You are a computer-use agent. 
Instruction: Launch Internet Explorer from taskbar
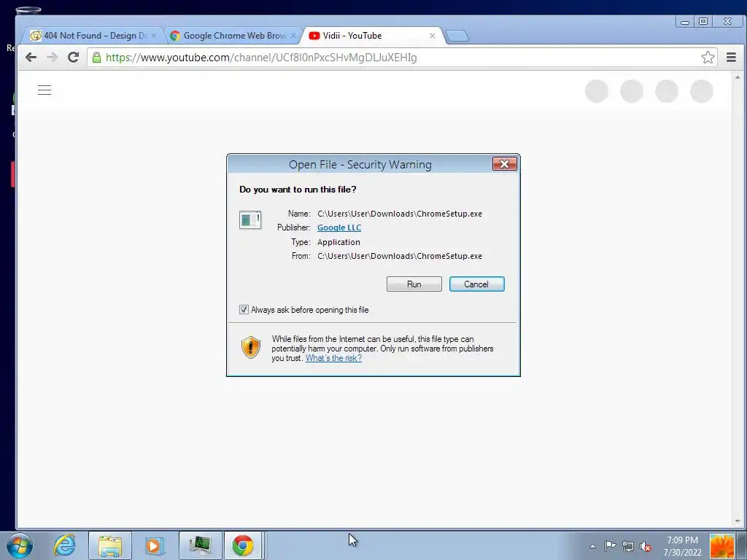64,545
